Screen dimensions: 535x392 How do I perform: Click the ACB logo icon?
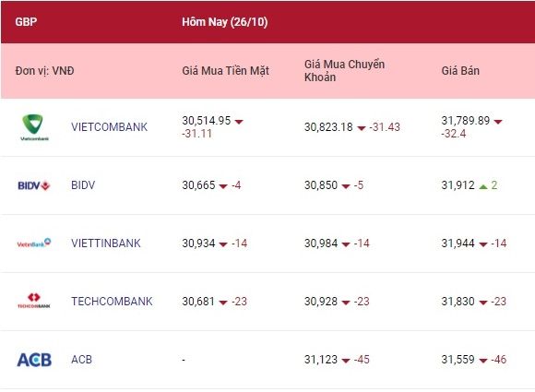click(x=34, y=360)
